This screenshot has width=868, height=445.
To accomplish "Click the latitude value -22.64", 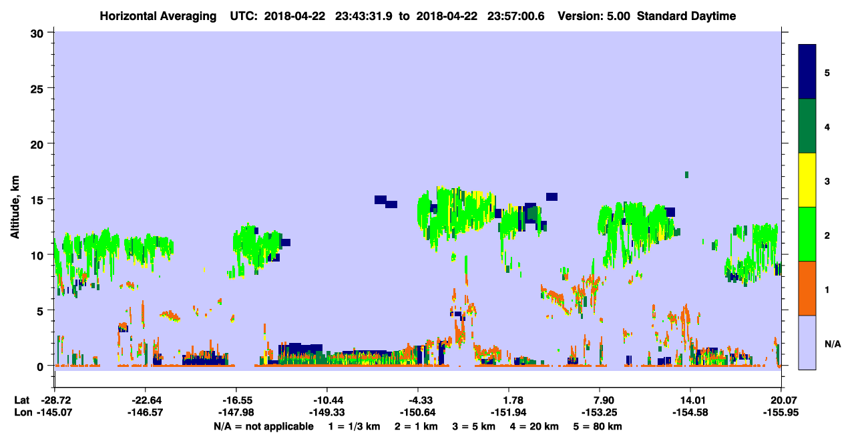I will pyautogui.click(x=145, y=400).
